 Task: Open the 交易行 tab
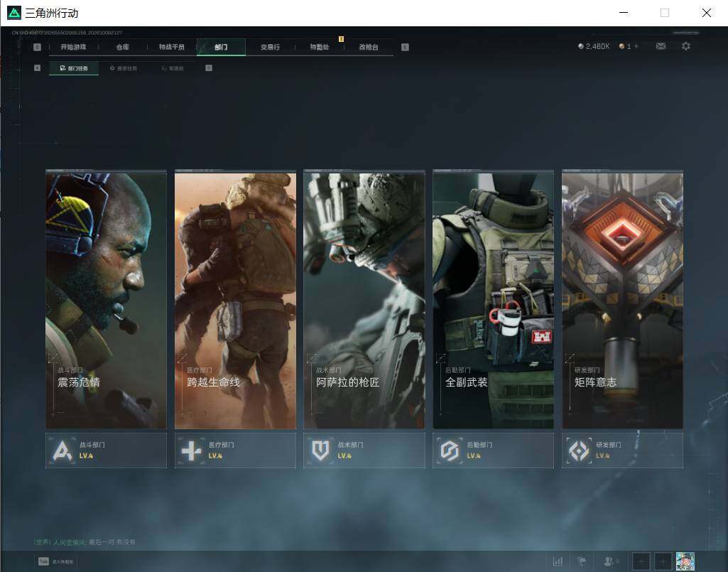coord(270,47)
